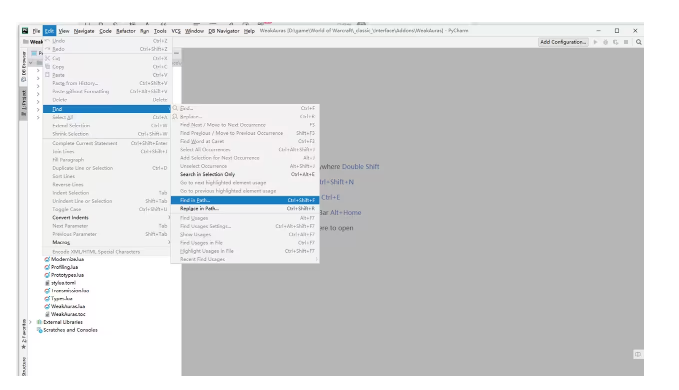Choose Select All in Edit menu
679x390 pixels.
(107, 117)
